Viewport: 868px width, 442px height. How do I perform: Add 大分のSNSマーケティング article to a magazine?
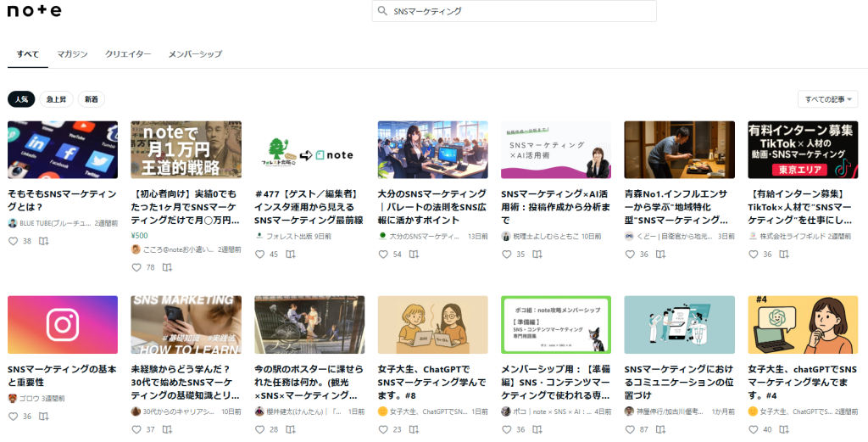point(414,255)
